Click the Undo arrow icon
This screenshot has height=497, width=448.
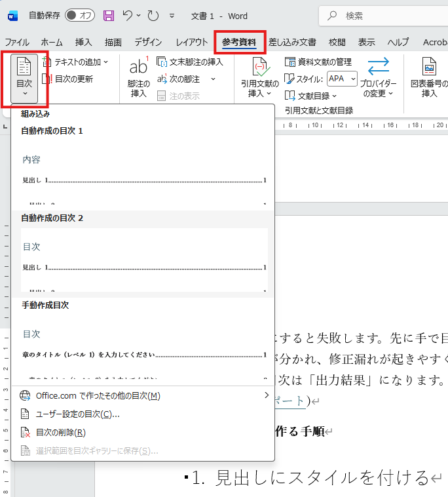click(128, 15)
